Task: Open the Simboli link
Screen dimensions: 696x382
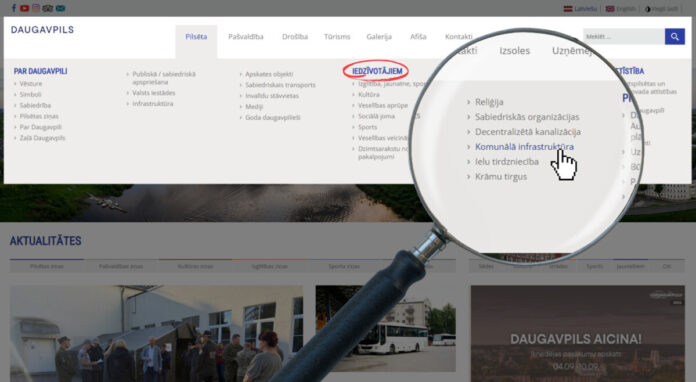Action: pyautogui.click(x=30, y=95)
